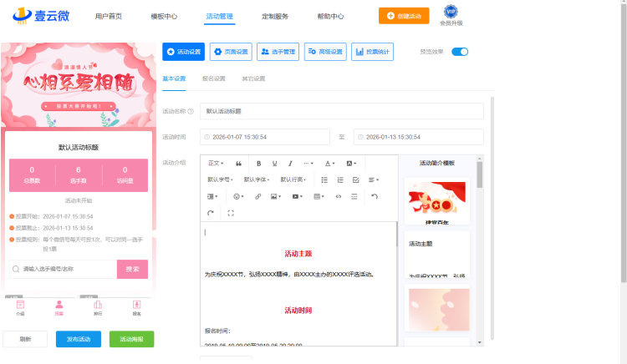
Task: Enter fullscreen editor mode
Action: pos(231,213)
